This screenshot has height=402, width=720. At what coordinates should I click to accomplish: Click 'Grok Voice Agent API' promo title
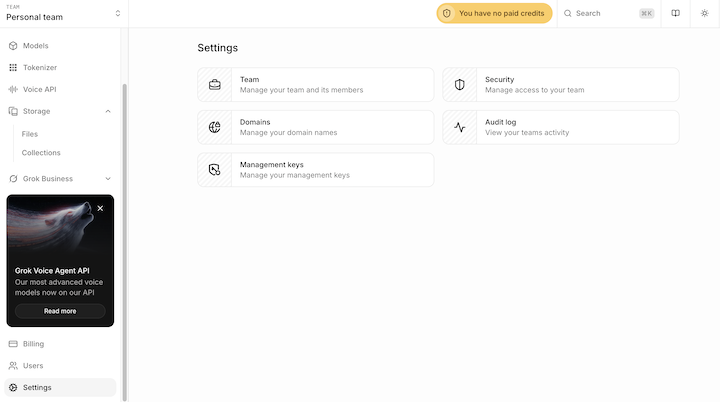point(52,271)
